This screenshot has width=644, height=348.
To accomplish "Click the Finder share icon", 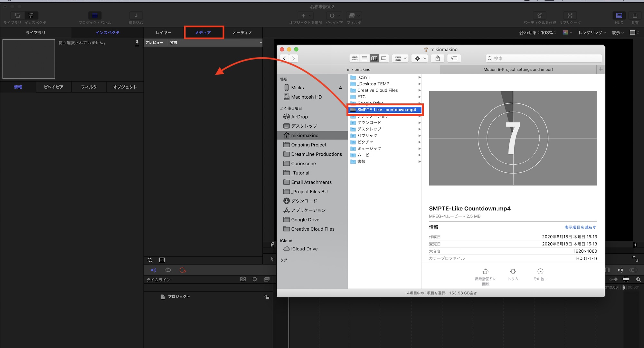I will 438,58.
